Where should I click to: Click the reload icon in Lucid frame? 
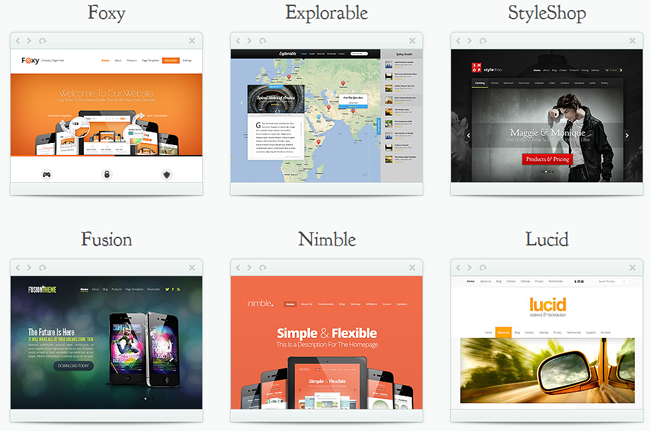[x=483, y=268]
